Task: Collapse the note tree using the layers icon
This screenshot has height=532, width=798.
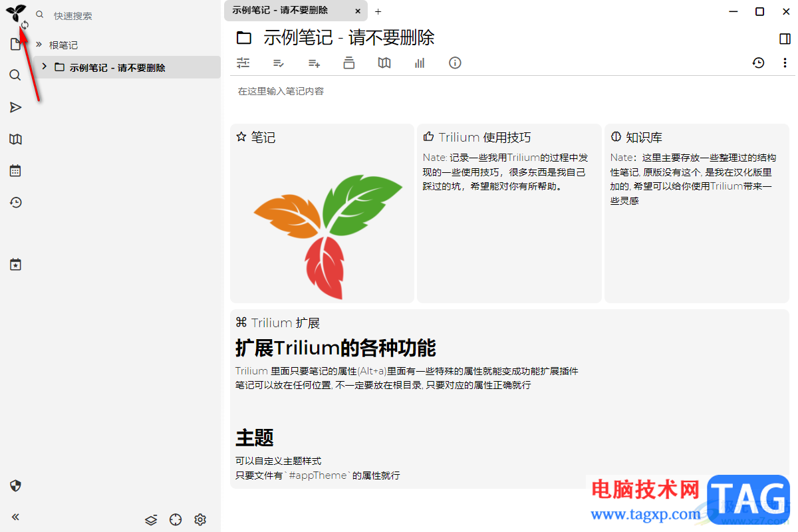Action: pyautogui.click(x=151, y=519)
